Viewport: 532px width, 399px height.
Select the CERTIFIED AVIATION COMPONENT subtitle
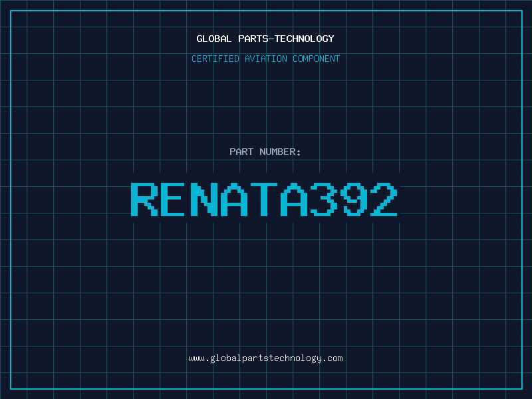tap(265, 59)
